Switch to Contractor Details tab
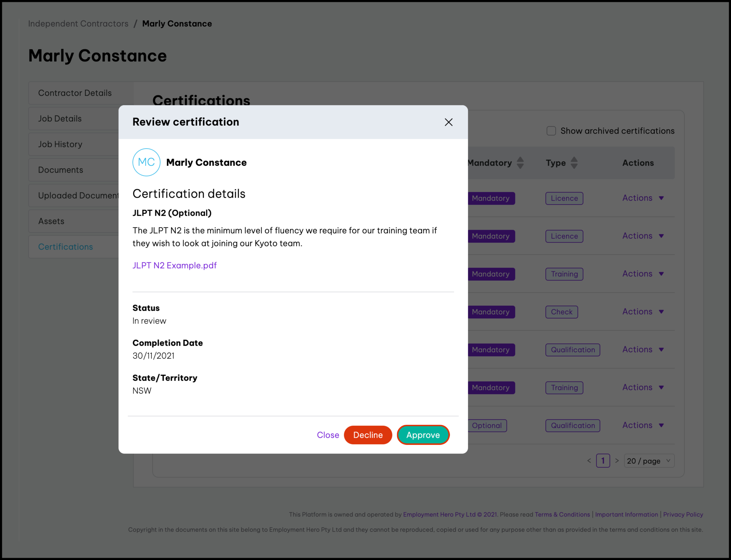Image resolution: width=731 pixels, height=560 pixels. 75,93
